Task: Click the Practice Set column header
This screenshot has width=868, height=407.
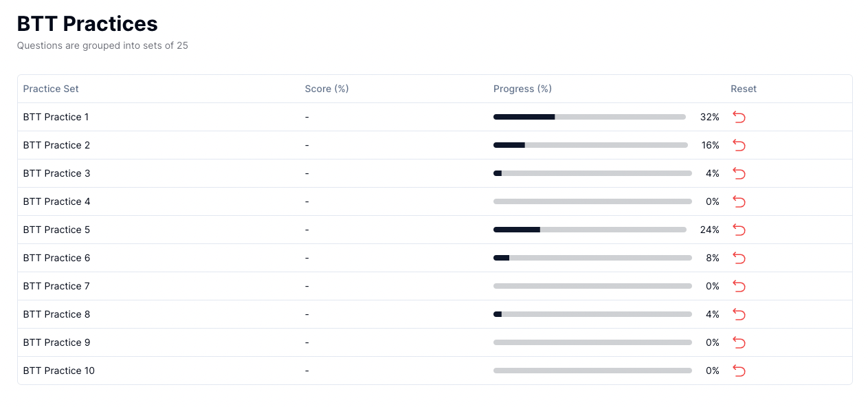Action: point(51,89)
